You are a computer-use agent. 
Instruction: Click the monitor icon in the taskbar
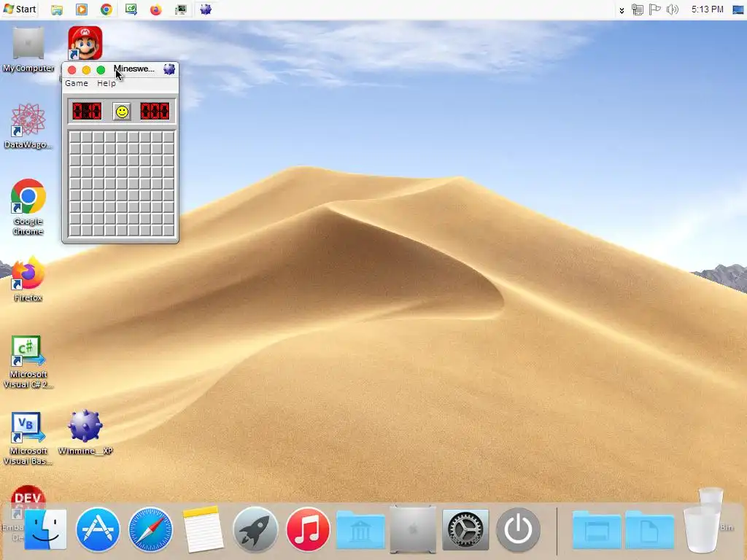[181, 9]
